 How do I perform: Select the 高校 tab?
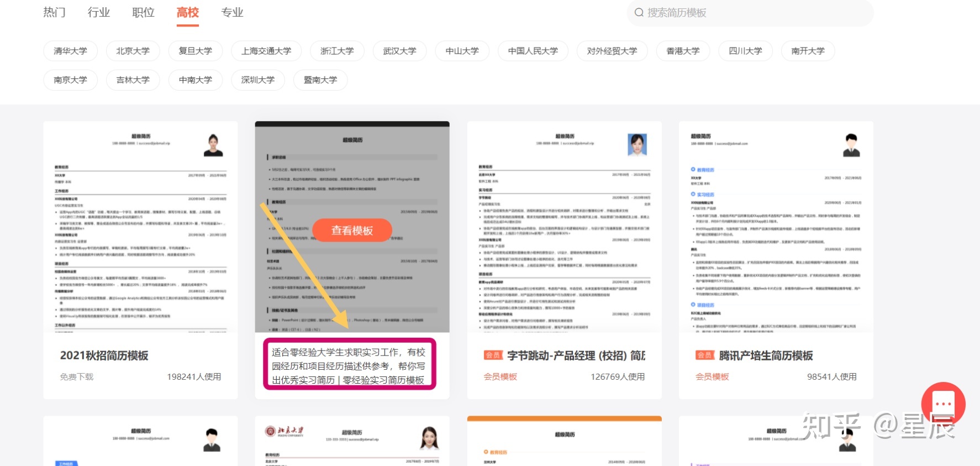pyautogui.click(x=188, y=12)
